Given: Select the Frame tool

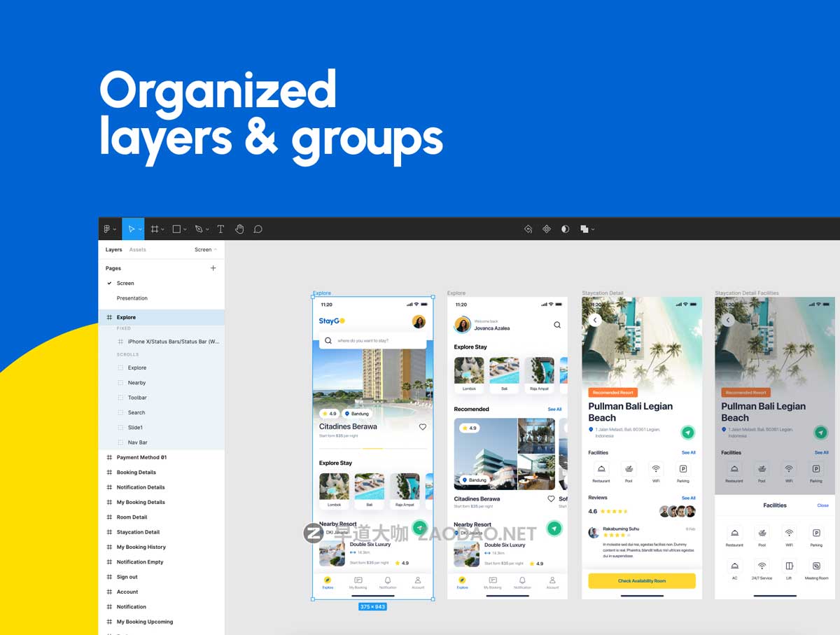Looking at the screenshot, I should (x=155, y=229).
